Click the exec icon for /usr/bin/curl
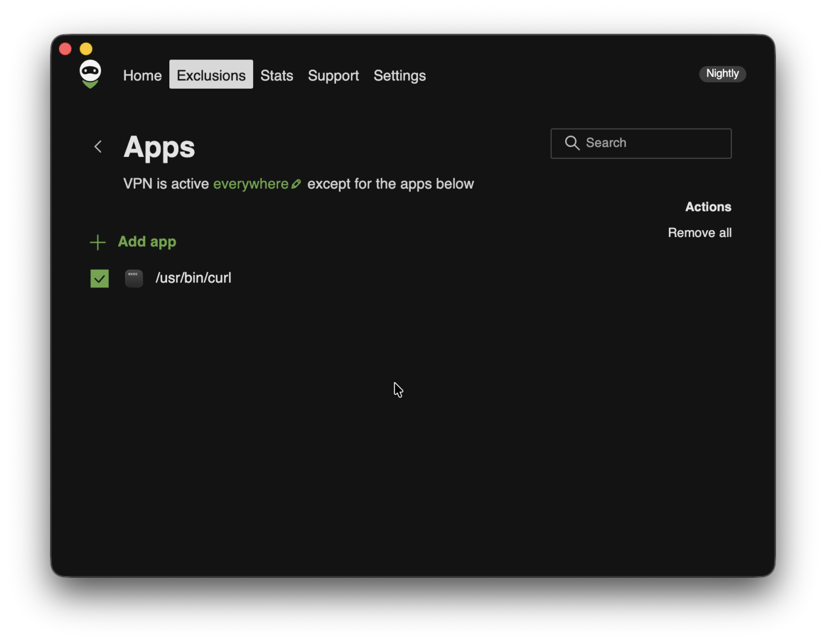The width and height of the screenshot is (826, 644). click(134, 278)
